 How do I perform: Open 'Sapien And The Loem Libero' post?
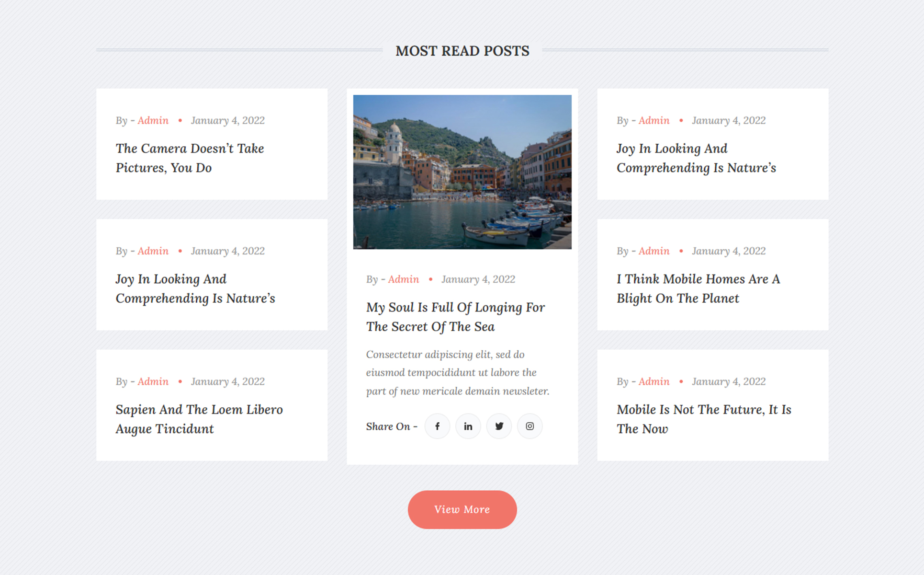199,419
